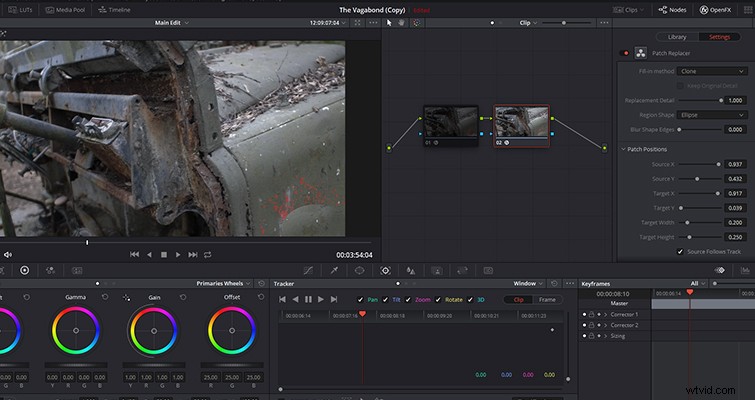
Task: Select the Frame tracker mode button
Action: click(x=547, y=299)
